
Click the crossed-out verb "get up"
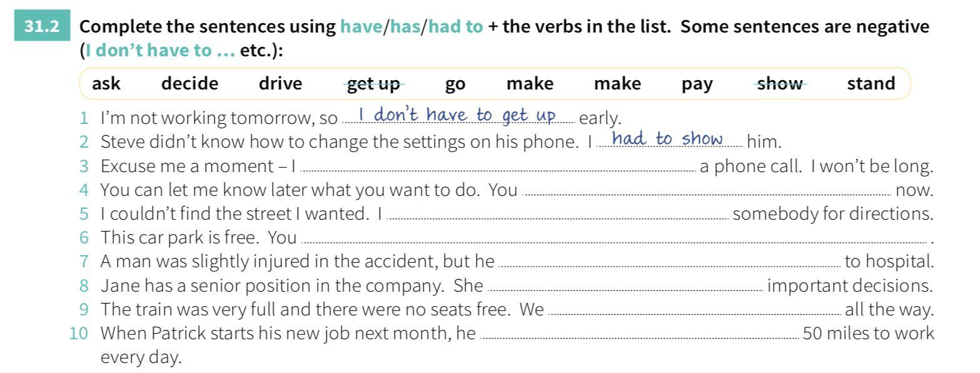click(373, 83)
